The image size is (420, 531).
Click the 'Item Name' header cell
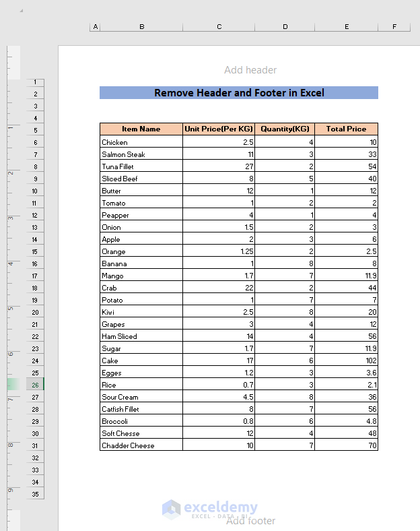141,129
